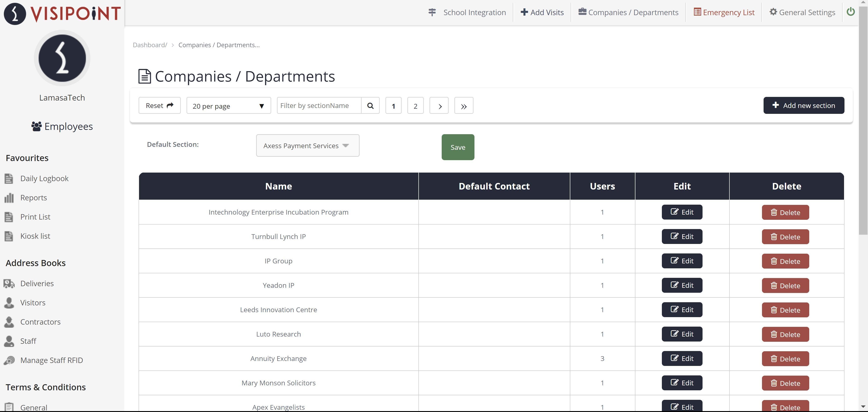Edit the Annuity Exchange row
The height and width of the screenshot is (412, 868).
pos(682,358)
